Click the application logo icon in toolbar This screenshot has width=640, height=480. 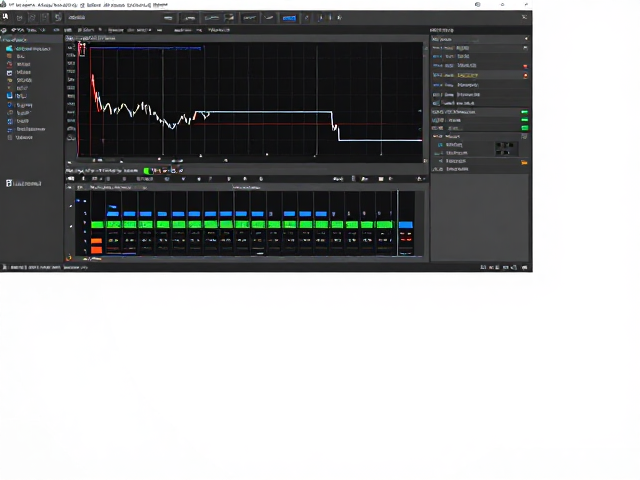5,17
